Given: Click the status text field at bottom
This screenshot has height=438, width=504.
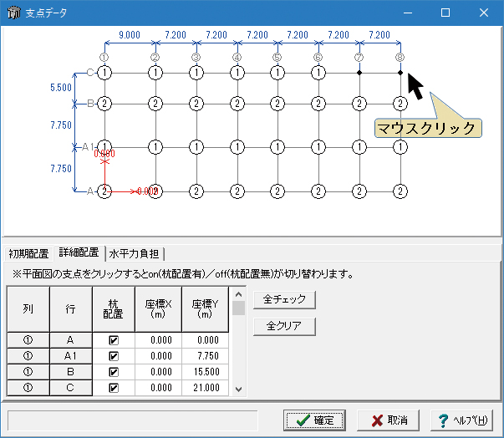Looking at the screenshot, I should click(133, 420).
